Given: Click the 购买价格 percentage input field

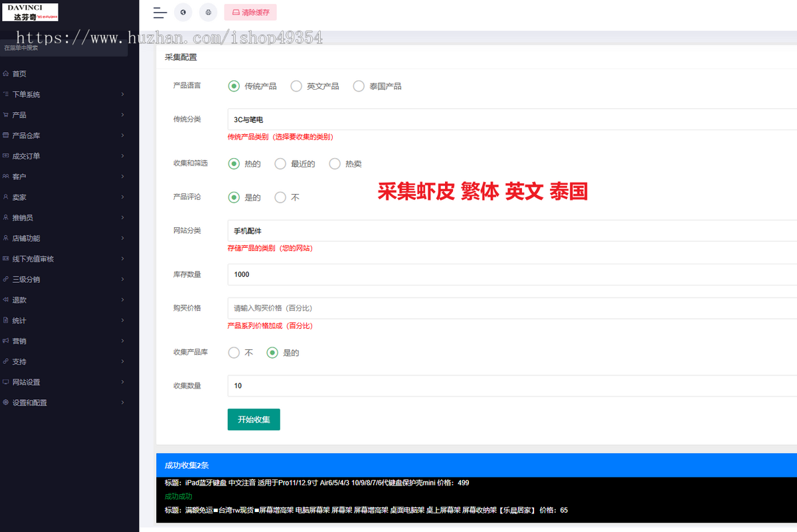Looking at the screenshot, I should [x=512, y=308].
